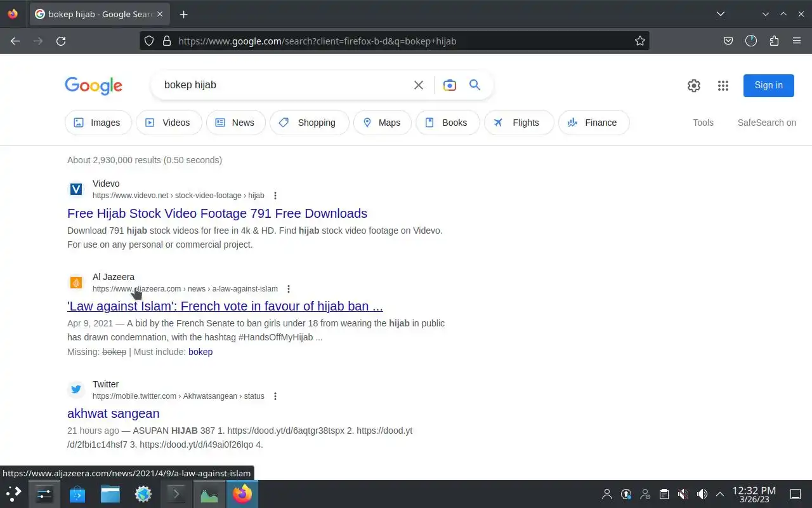
Task: Open 'Law against Islam' Al Jazeera link
Action: point(225,306)
